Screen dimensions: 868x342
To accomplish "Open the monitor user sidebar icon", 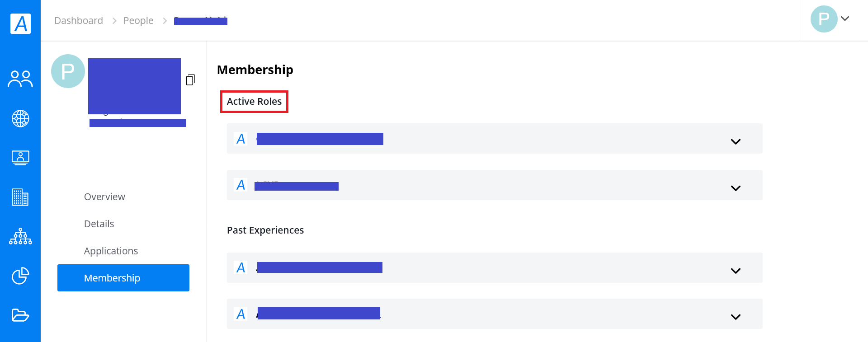I will [20, 158].
